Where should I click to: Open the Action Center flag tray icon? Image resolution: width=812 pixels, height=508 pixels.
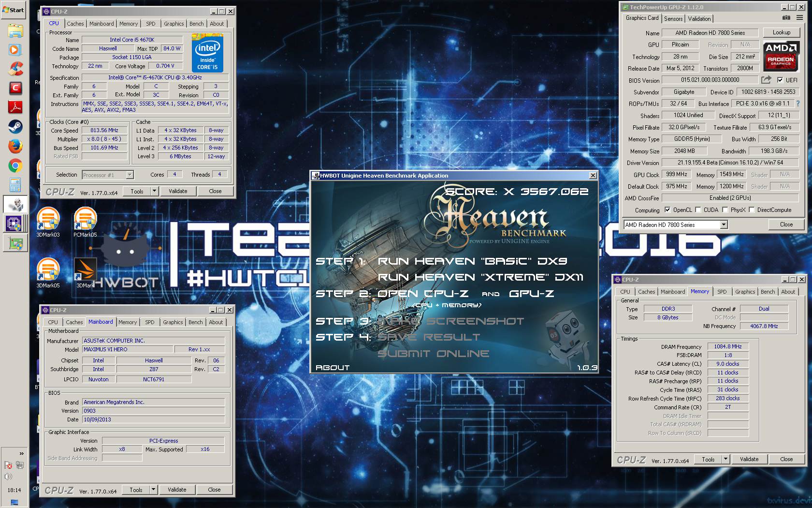click(x=8, y=465)
